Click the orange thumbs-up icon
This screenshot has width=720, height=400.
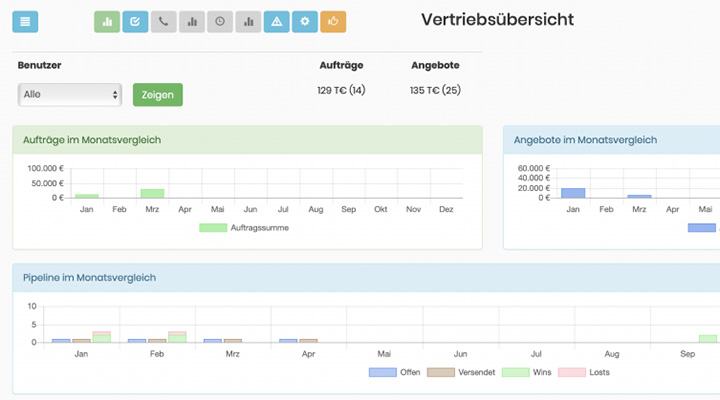pos(333,21)
